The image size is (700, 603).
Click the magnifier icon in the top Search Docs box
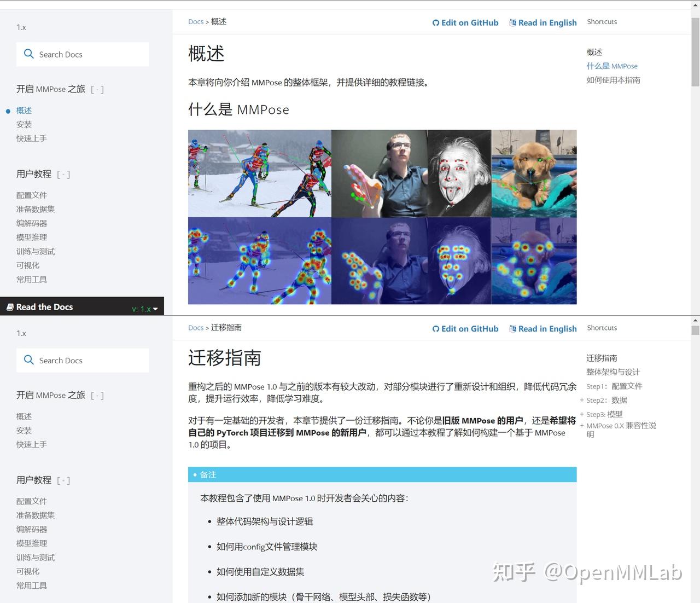(x=28, y=54)
